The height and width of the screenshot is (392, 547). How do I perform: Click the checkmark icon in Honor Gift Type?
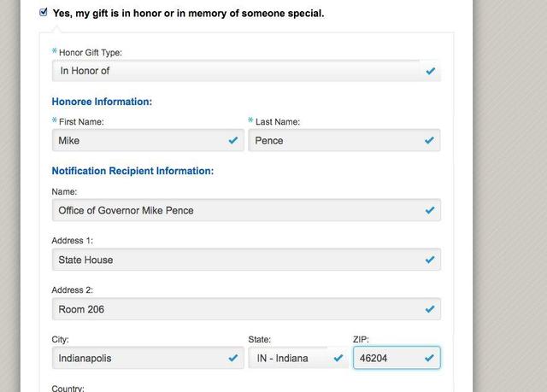430,71
